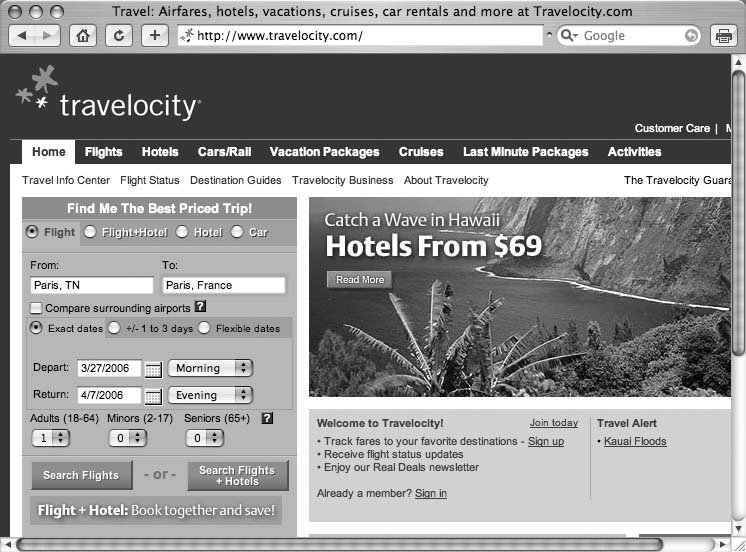This screenshot has width=746, height=552.
Task: Click the browser Back arrow button
Action: pos(22,36)
